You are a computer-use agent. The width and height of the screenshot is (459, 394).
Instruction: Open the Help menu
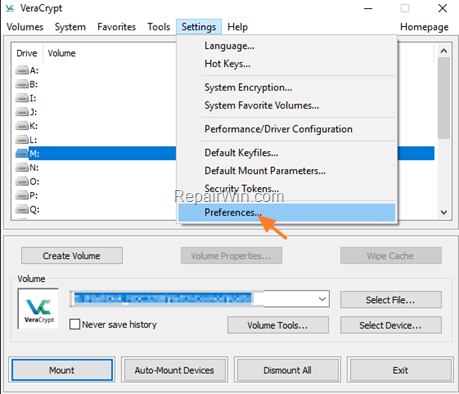(237, 27)
